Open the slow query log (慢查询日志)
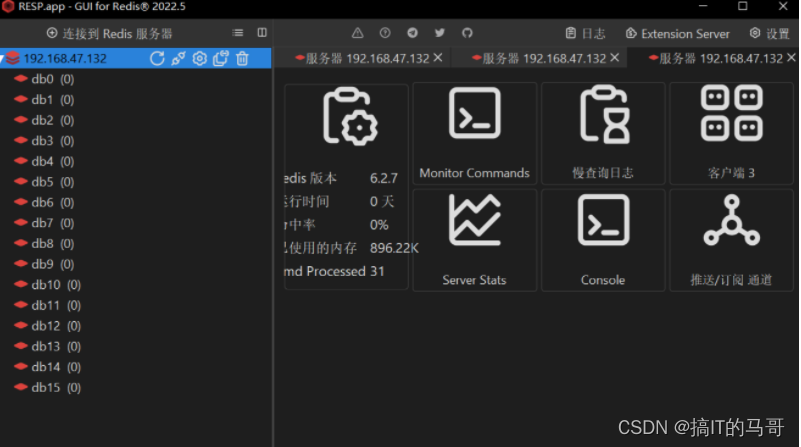This screenshot has width=801, height=447. point(603,133)
